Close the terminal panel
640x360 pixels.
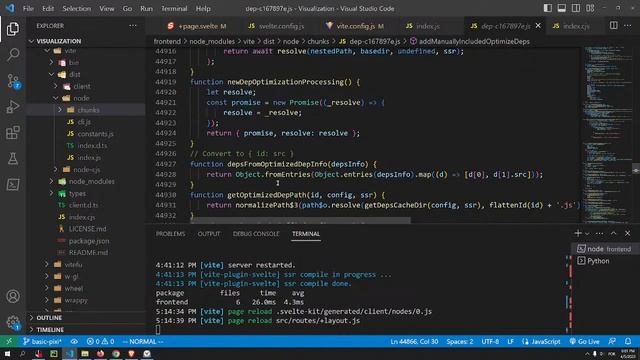[627, 233]
